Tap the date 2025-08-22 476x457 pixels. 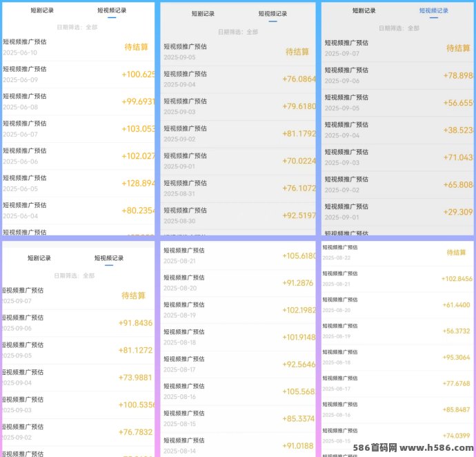pyautogui.click(x=337, y=258)
